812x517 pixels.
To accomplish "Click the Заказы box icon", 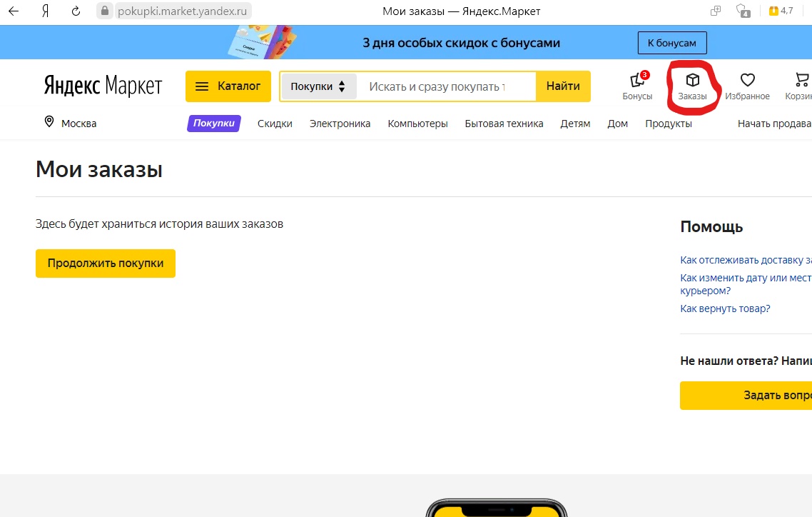I will pyautogui.click(x=692, y=80).
